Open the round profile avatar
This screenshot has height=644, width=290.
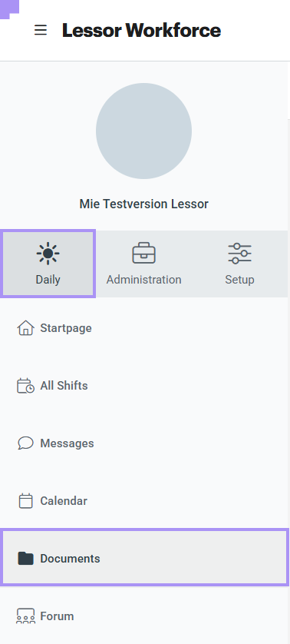pos(143,131)
